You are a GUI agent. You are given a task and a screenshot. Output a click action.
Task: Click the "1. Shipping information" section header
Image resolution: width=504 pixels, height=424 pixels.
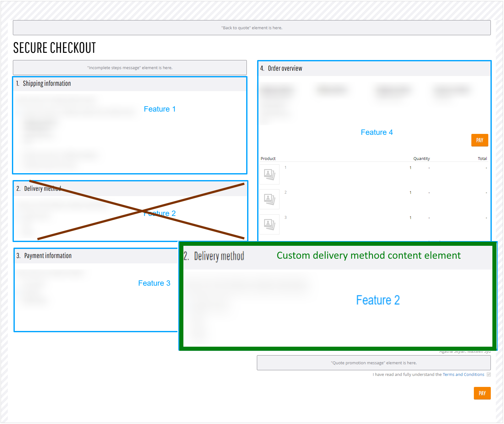point(130,84)
